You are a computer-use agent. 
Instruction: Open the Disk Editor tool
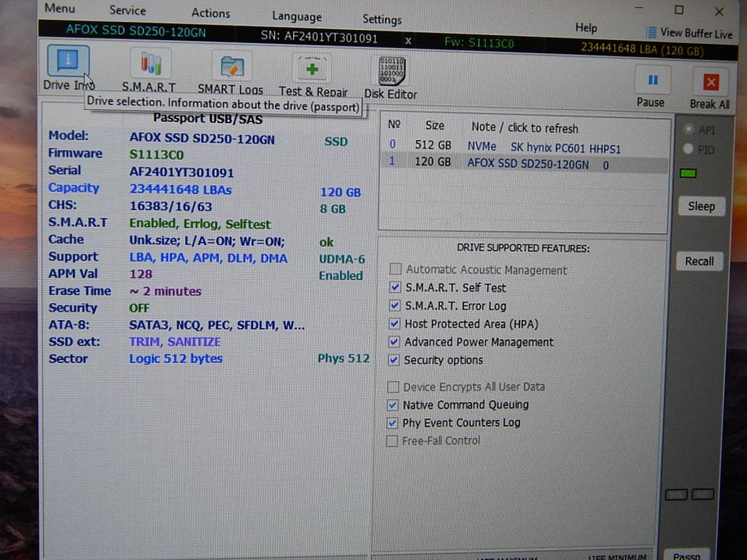(x=391, y=72)
